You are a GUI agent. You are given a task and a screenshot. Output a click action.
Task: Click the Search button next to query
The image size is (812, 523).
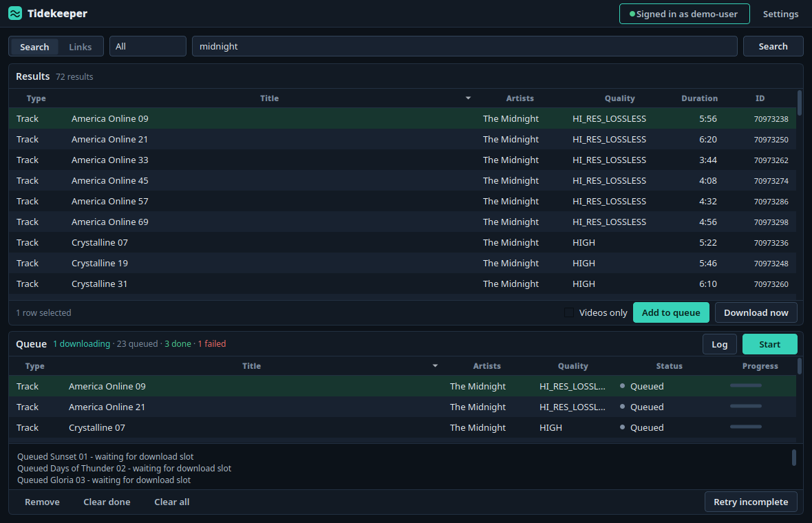click(773, 46)
